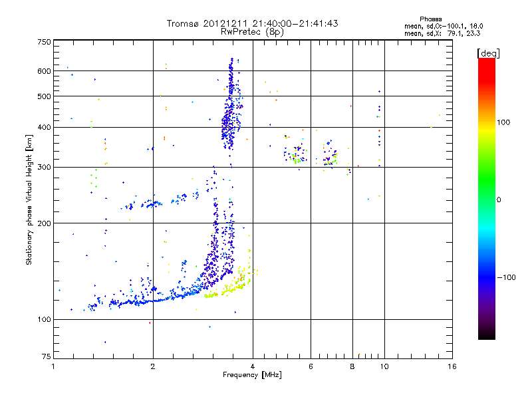This screenshot has height=399, width=532.
Task: Click the subtitle 'RwPretec (8p)'
Action: [x=252, y=32]
